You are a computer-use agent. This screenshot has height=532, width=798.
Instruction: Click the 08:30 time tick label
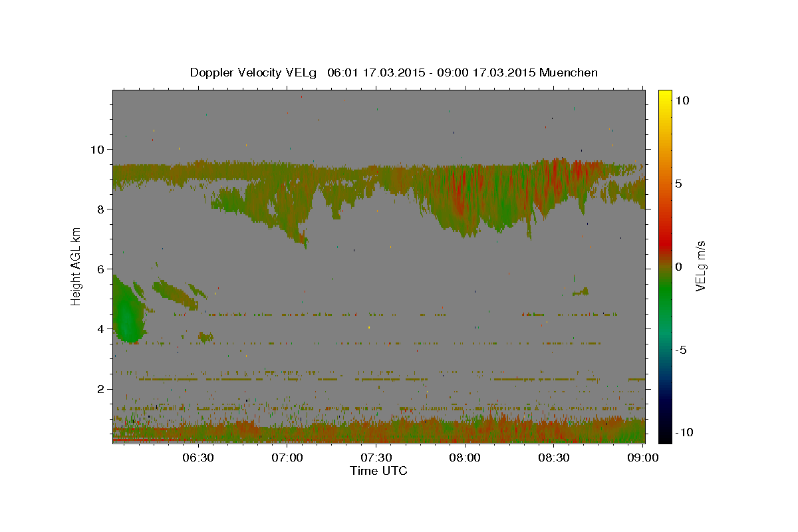(x=553, y=458)
